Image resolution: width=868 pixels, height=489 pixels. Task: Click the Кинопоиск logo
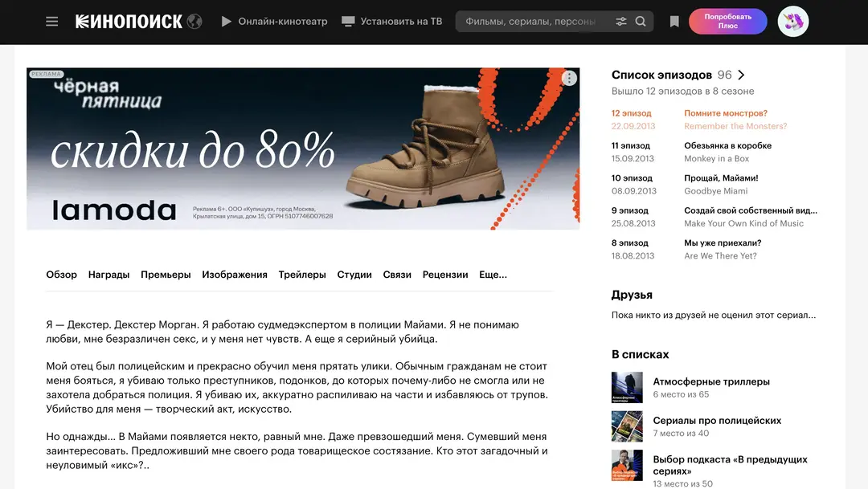pos(129,22)
